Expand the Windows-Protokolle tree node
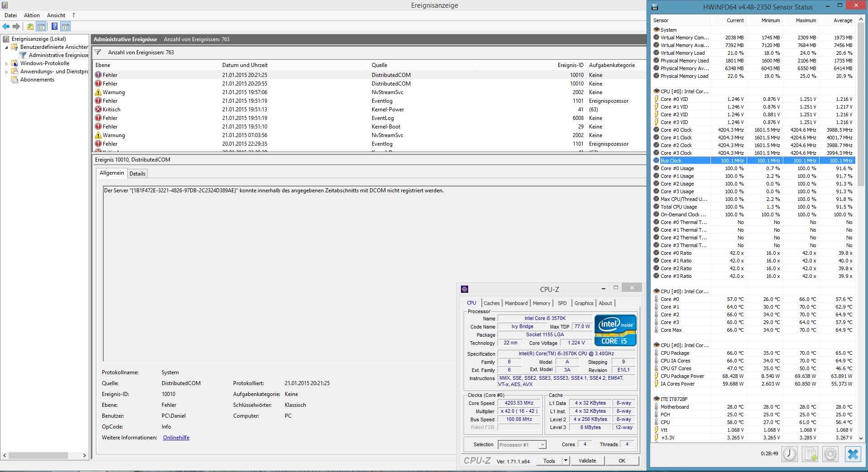Image resolution: width=868 pixels, height=472 pixels. coord(6,64)
